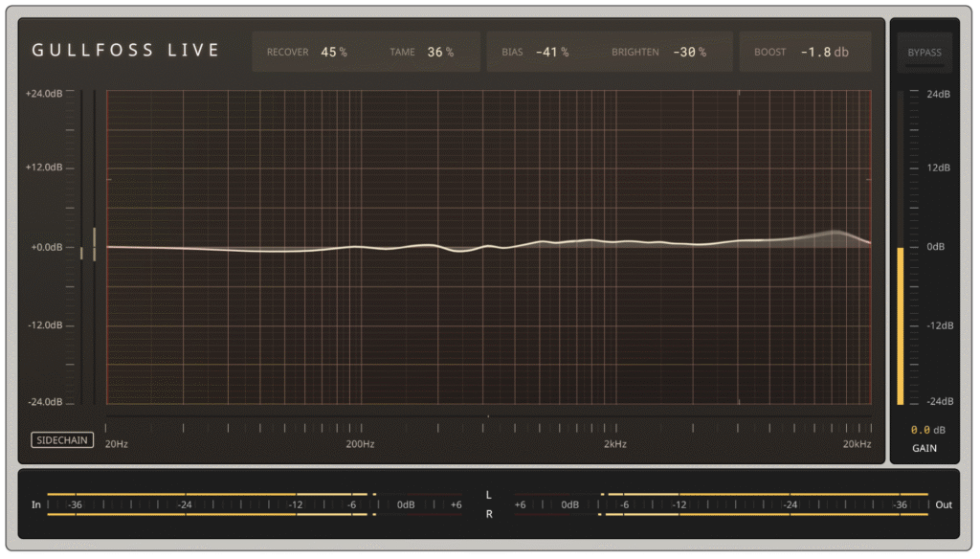Toggle the BYPASS button
The width and height of the screenshot is (980, 559).
pyautogui.click(x=924, y=52)
